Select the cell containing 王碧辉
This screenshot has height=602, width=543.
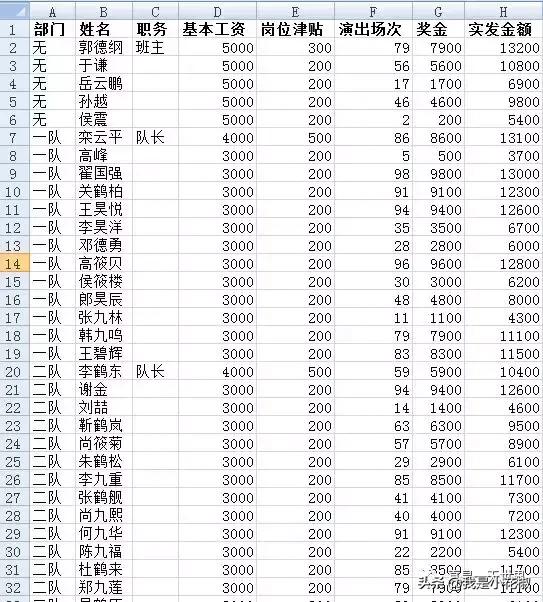click(104, 354)
